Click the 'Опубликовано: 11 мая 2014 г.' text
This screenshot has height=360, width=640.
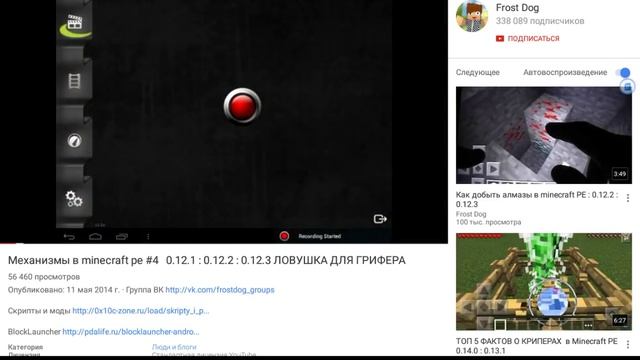coord(64,290)
